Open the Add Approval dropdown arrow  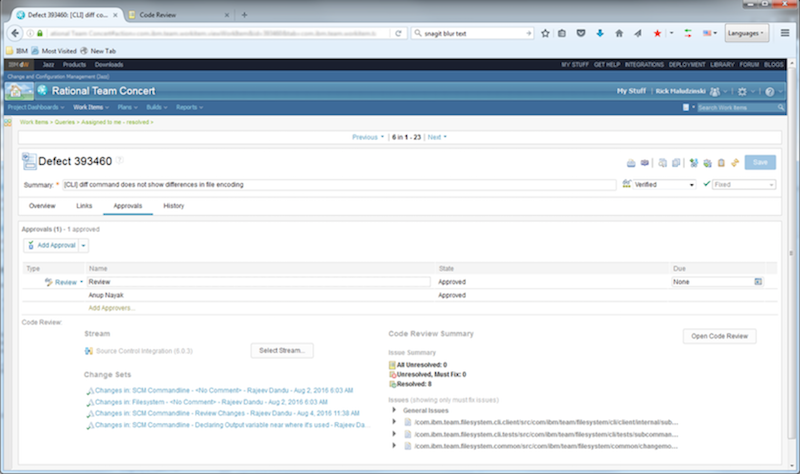pyautogui.click(x=84, y=245)
